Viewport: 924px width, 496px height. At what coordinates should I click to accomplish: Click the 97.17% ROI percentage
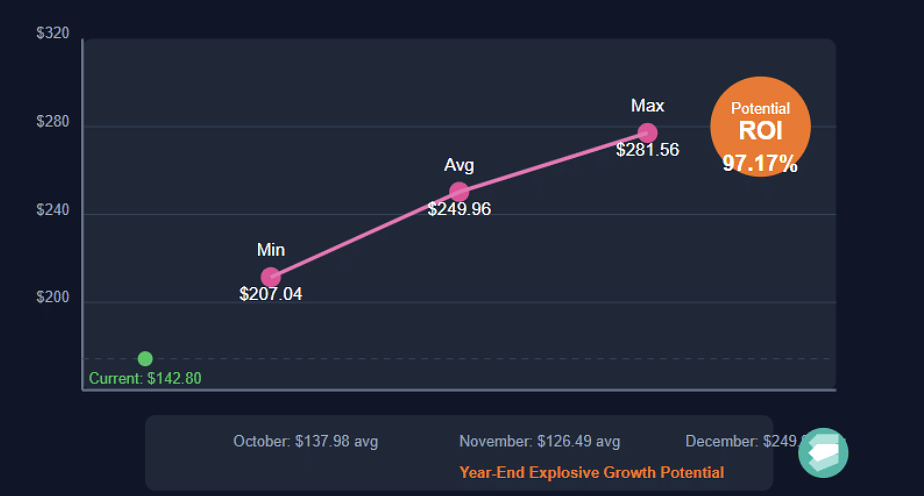click(x=760, y=163)
